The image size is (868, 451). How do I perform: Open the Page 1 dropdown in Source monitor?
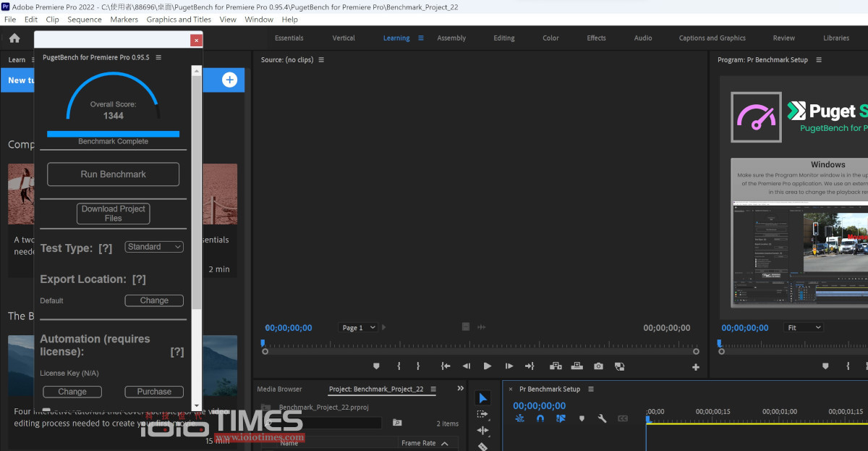pyautogui.click(x=359, y=328)
